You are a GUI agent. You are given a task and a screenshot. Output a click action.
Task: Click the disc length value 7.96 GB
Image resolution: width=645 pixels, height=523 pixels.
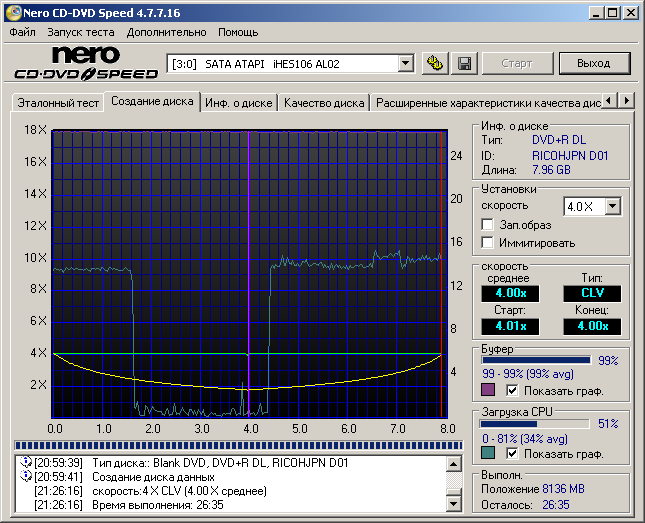551,170
